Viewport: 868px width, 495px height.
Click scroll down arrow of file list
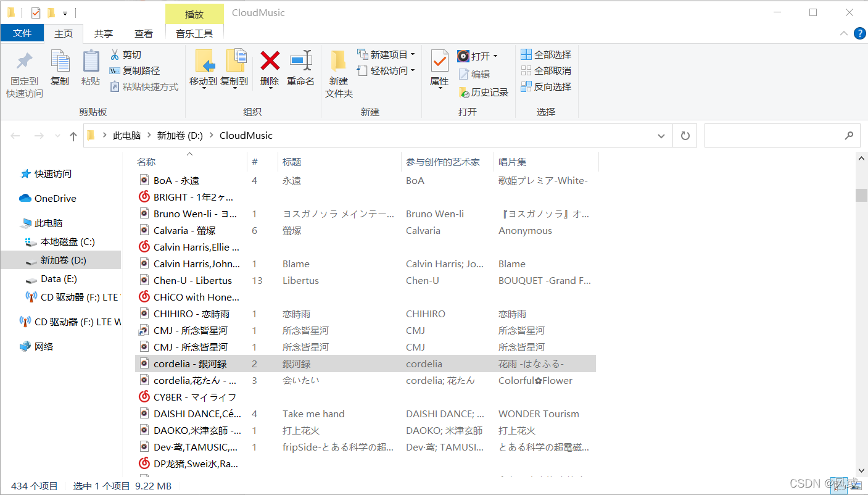click(x=861, y=470)
